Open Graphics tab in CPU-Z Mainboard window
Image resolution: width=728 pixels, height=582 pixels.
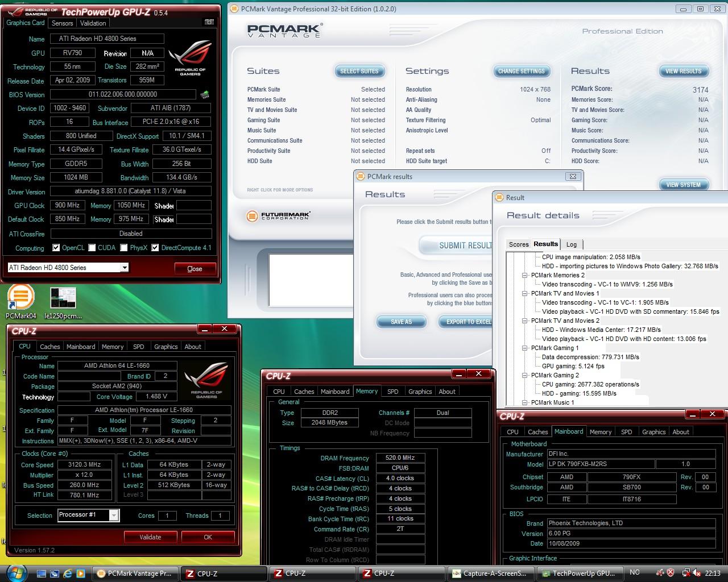coord(653,432)
